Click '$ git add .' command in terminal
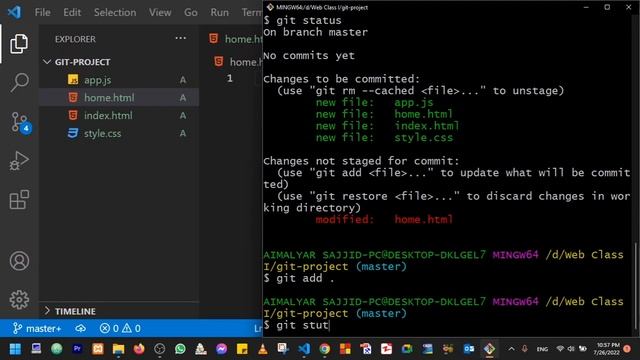The height and width of the screenshot is (360, 640). pos(299,278)
